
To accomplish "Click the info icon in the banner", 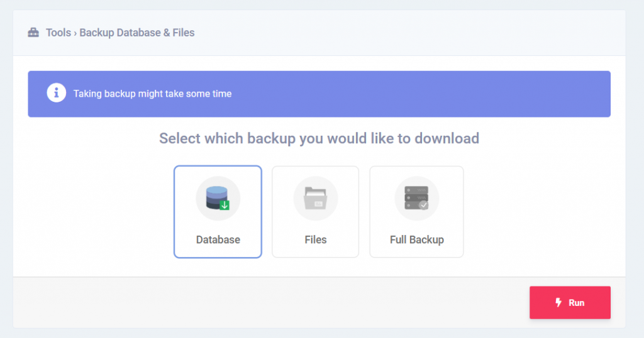I will [56, 93].
